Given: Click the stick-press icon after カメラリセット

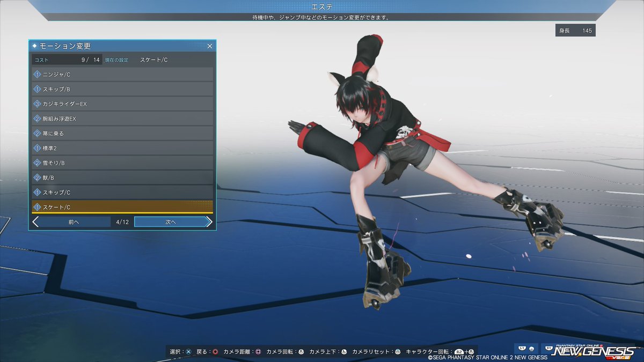Looking at the screenshot, I should tap(398, 352).
